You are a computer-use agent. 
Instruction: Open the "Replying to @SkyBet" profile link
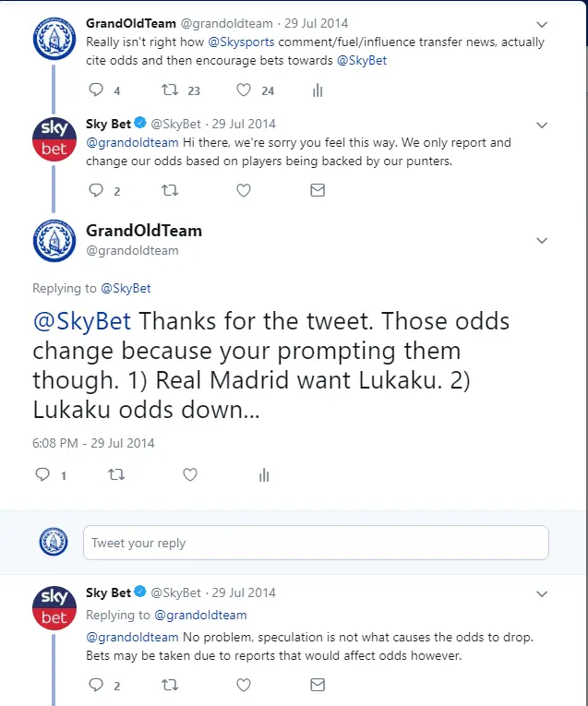(x=126, y=288)
